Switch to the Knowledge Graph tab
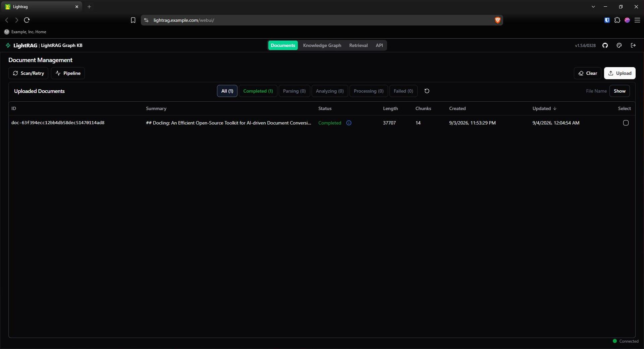 click(322, 45)
